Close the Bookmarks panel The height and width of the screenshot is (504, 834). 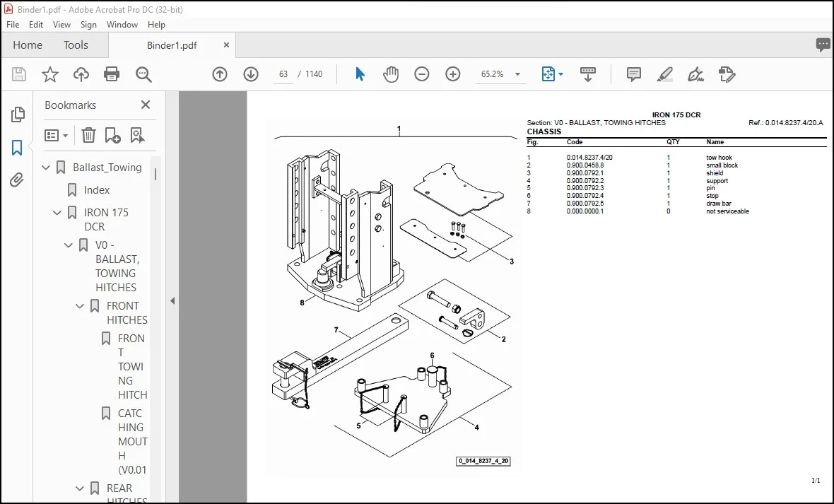click(x=145, y=105)
